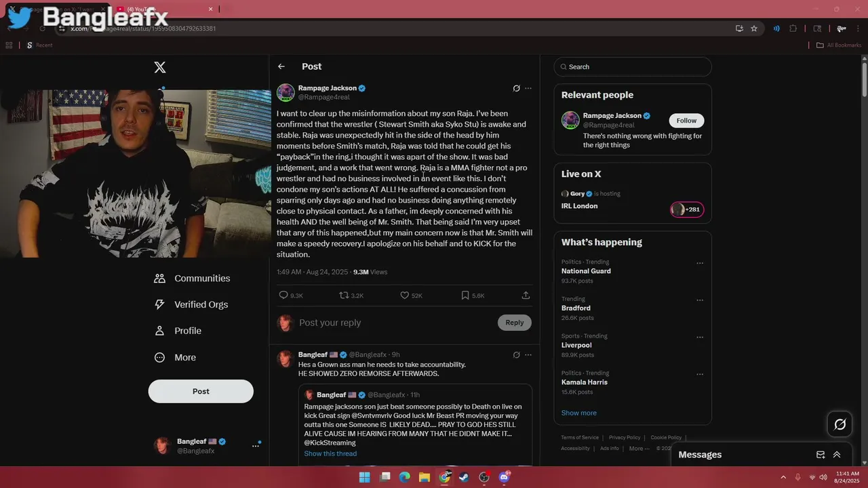Image resolution: width=868 pixels, height=488 pixels.
Task: Click the +281 listeners badge
Action: 687,209
